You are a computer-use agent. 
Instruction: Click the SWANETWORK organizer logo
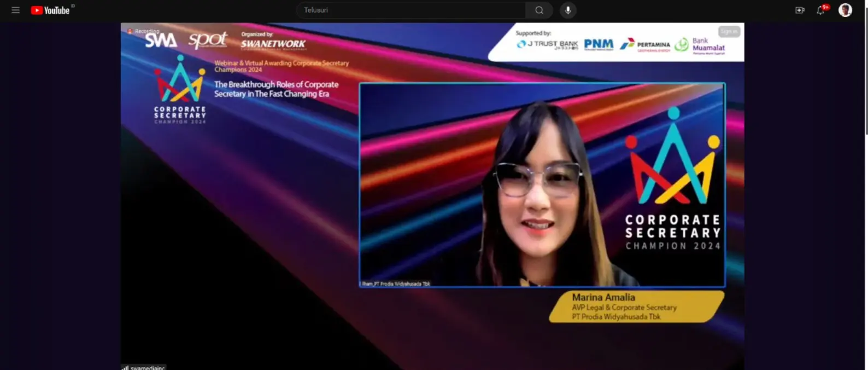[x=273, y=44]
